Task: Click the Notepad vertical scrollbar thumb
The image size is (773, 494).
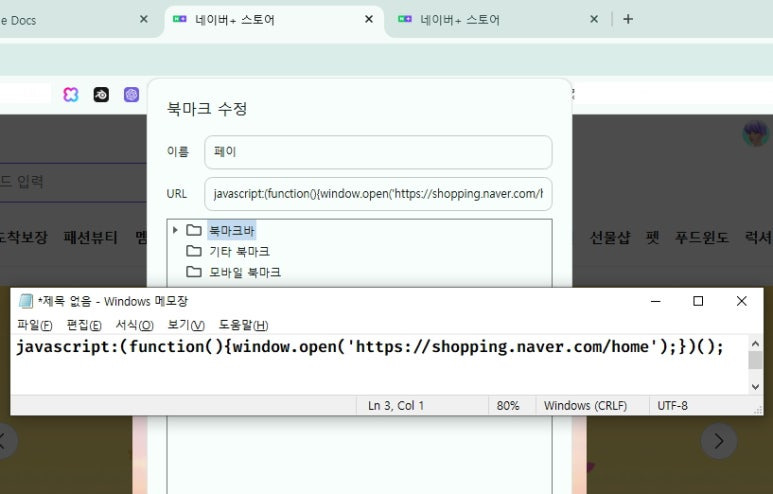Action: click(755, 360)
